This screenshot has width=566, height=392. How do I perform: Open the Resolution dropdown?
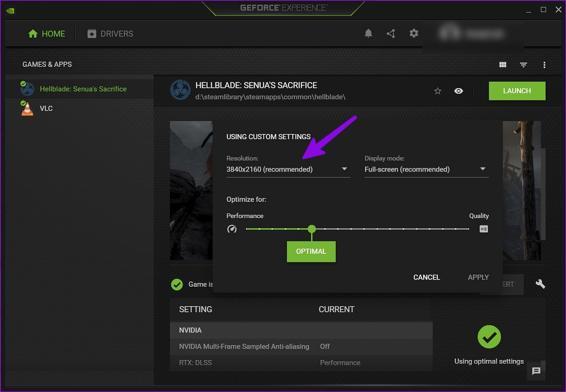(288, 169)
